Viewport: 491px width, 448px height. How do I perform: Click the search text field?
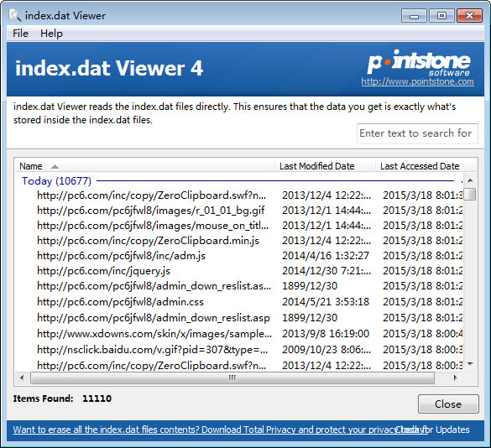pyautogui.click(x=417, y=133)
